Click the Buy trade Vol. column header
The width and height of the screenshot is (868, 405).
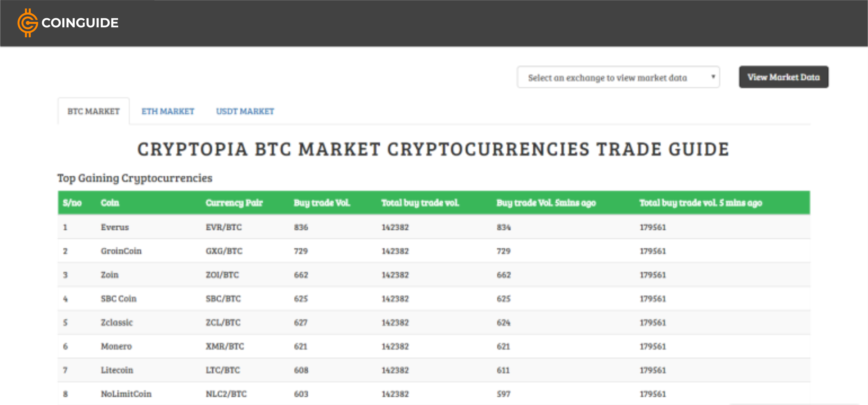tap(322, 203)
